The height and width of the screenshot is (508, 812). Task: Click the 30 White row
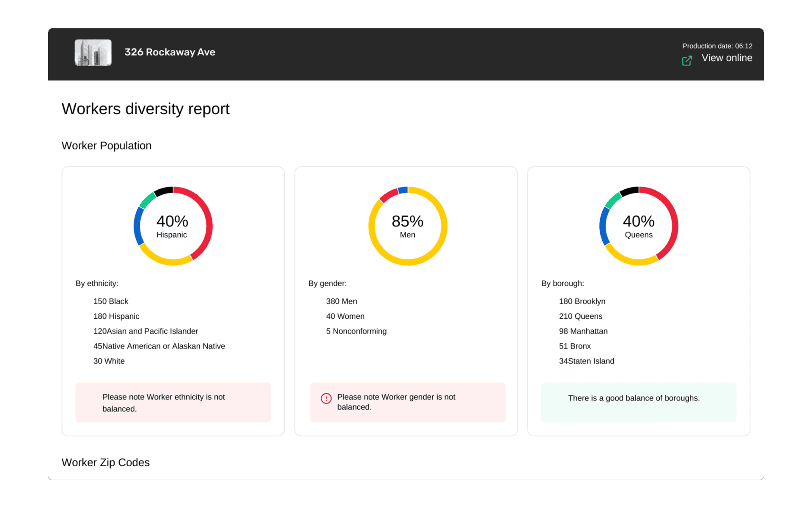pyautogui.click(x=109, y=361)
